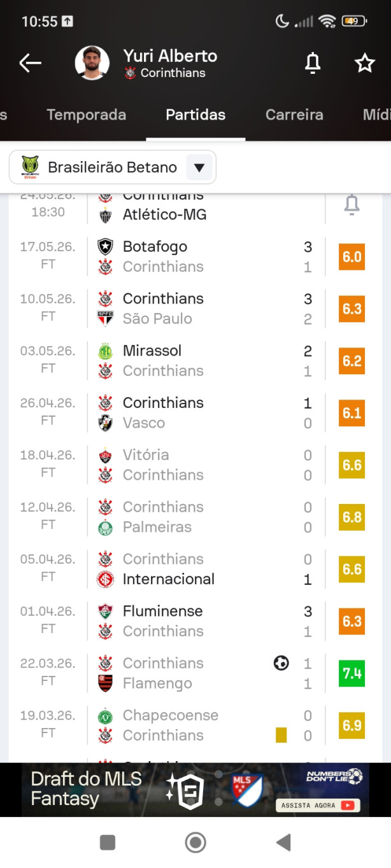Switch to the Carreira tab
This screenshot has width=391, height=868.
(x=294, y=115)
